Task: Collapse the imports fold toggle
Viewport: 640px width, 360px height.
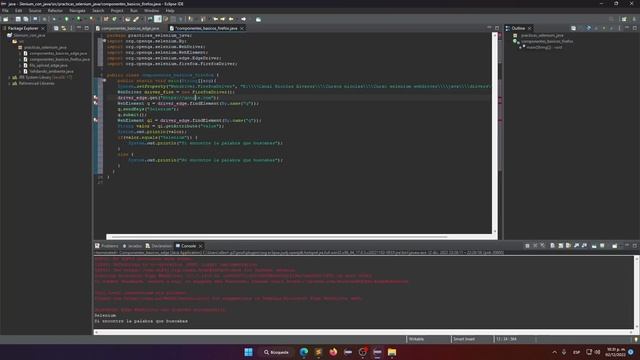Action: (x=104, y=41)
